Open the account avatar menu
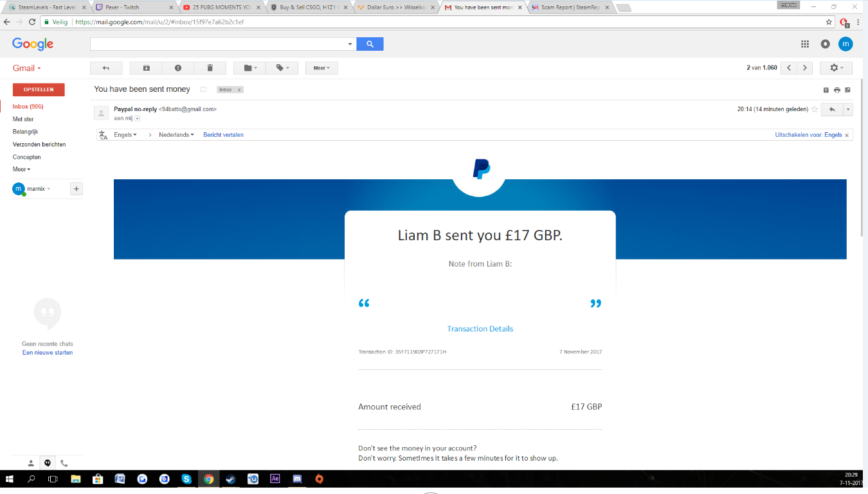 [x=845, y=44]
